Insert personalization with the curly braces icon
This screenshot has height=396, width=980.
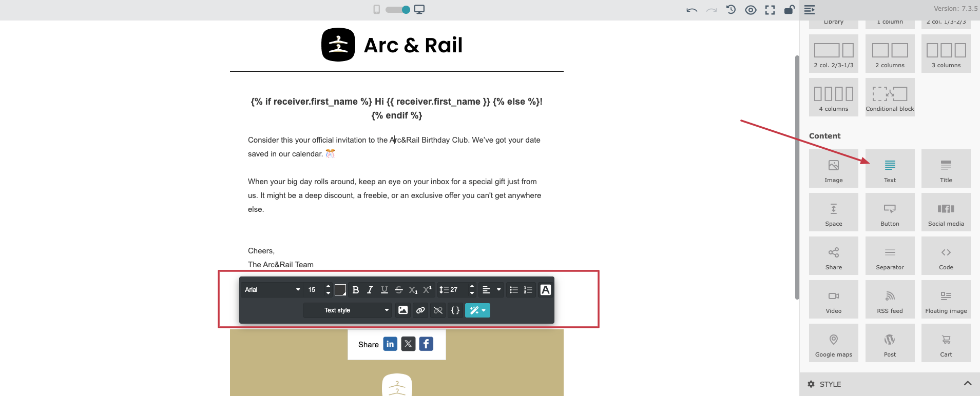455,310
